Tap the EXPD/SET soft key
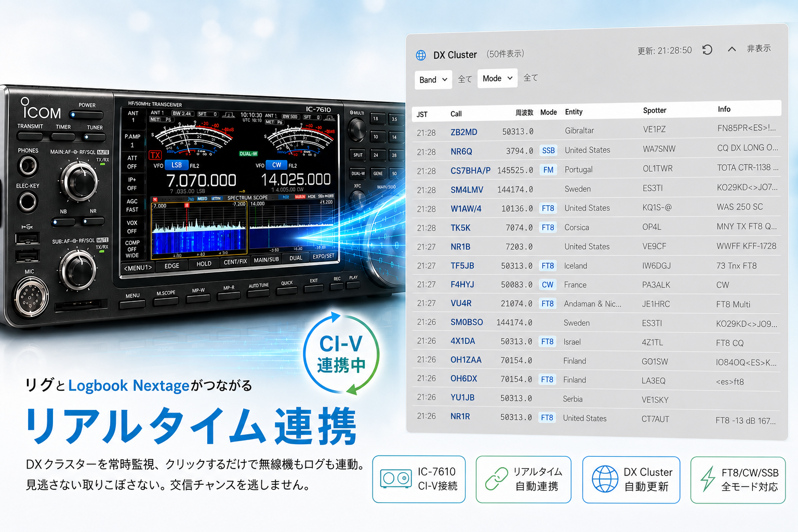798x532 pixels. [x=323, y=256]
